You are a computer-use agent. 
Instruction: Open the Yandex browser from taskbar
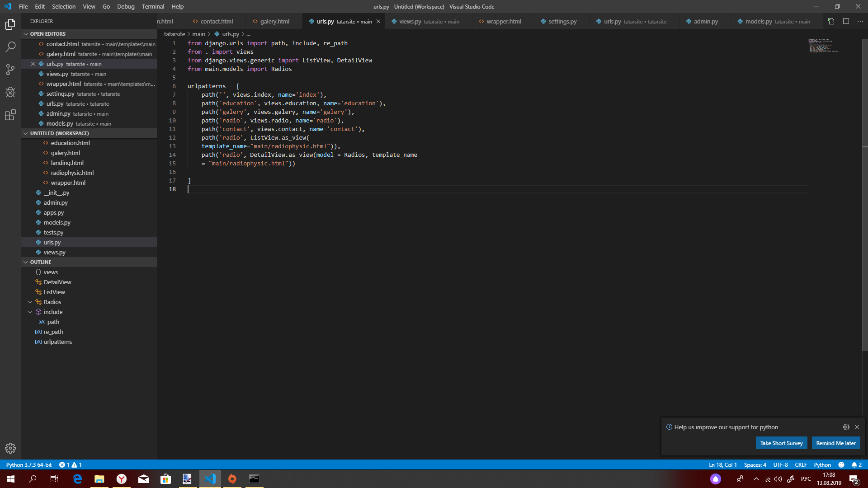click(121, 479)
